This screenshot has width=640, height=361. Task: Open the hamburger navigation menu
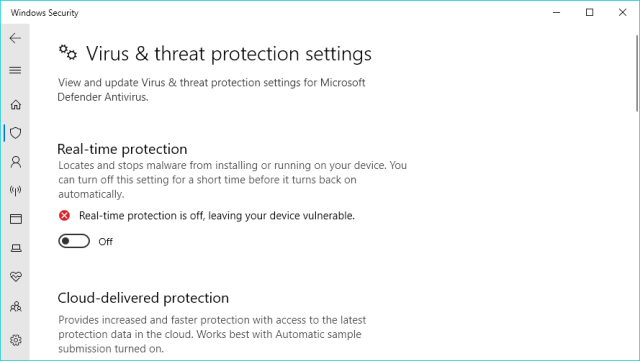15,70
